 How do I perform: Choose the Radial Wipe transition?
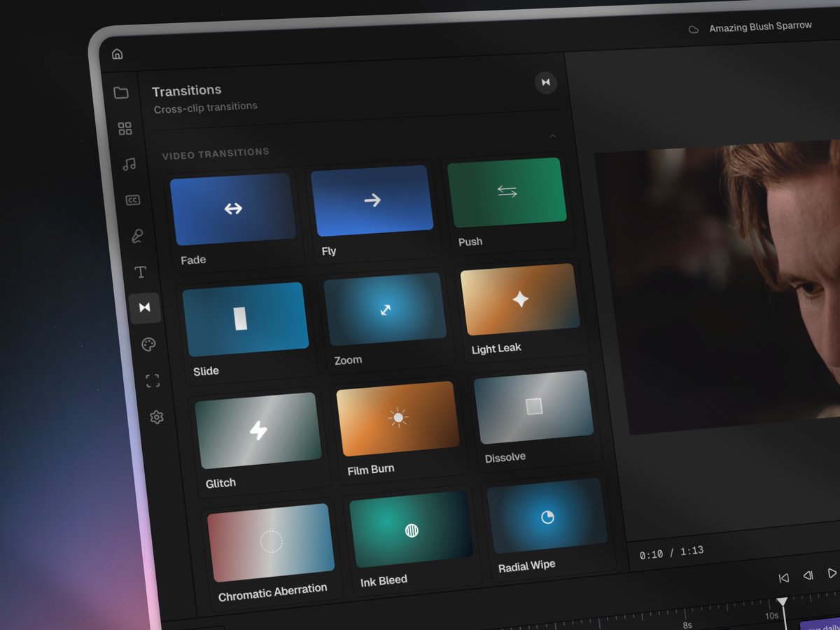pyautogui.click(x=548, y=516)
